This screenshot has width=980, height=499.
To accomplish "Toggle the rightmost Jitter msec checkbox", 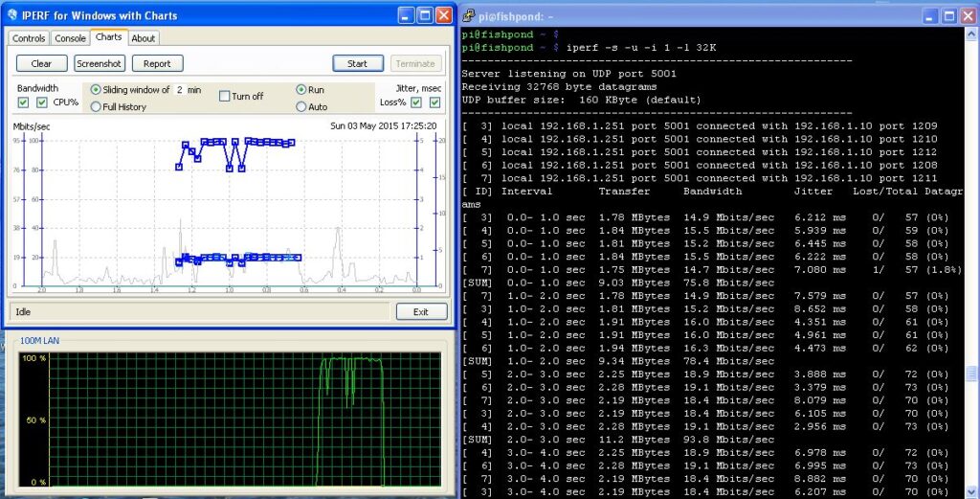I will click(x=435, y=102).
